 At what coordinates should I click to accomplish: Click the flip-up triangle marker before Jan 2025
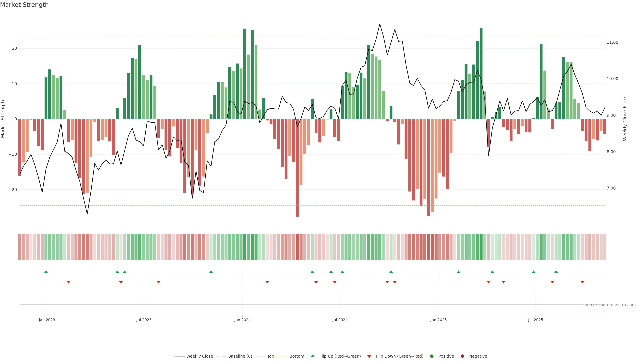[391, 272]
